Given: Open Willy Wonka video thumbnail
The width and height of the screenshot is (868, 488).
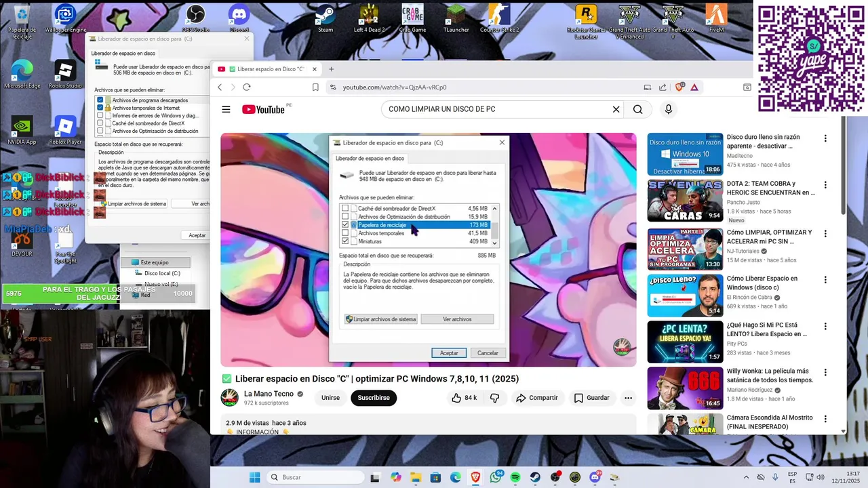Looking at the screenshot, I should (x=685, y=388).
